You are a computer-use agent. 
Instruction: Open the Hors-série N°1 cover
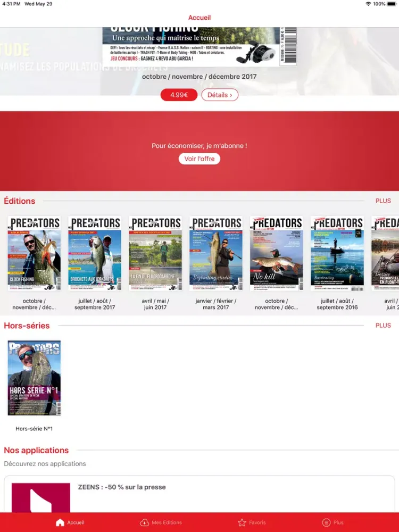[x=34, y=378]
